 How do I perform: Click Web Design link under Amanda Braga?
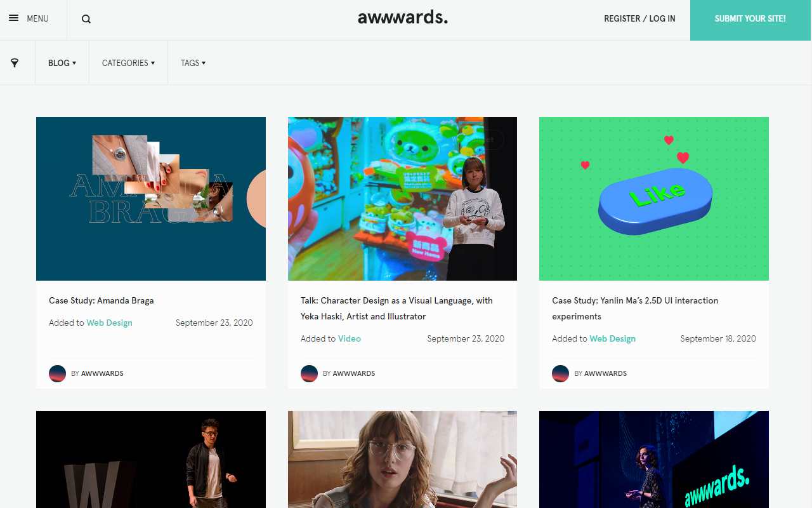(110, 323)
